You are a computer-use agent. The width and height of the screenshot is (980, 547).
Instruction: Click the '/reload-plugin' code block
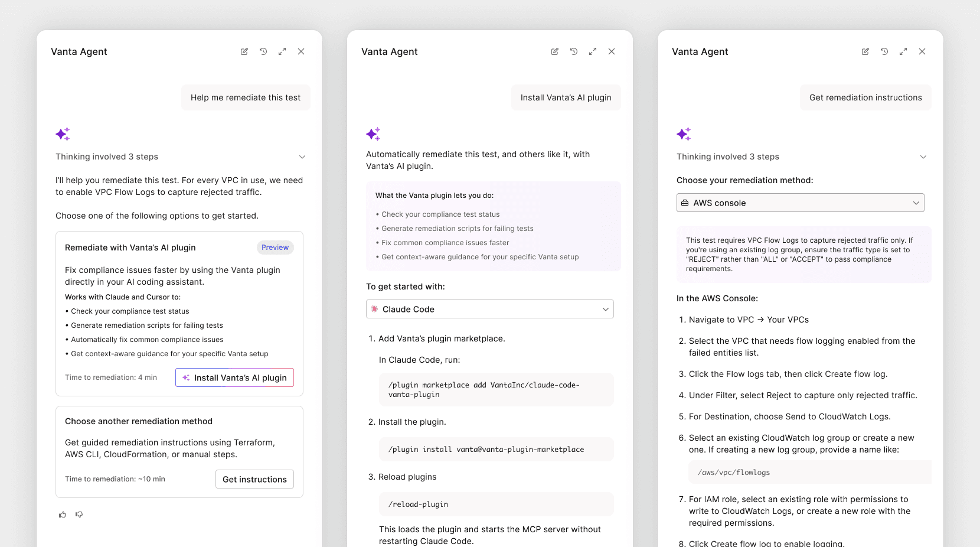[x=496, y=504]
